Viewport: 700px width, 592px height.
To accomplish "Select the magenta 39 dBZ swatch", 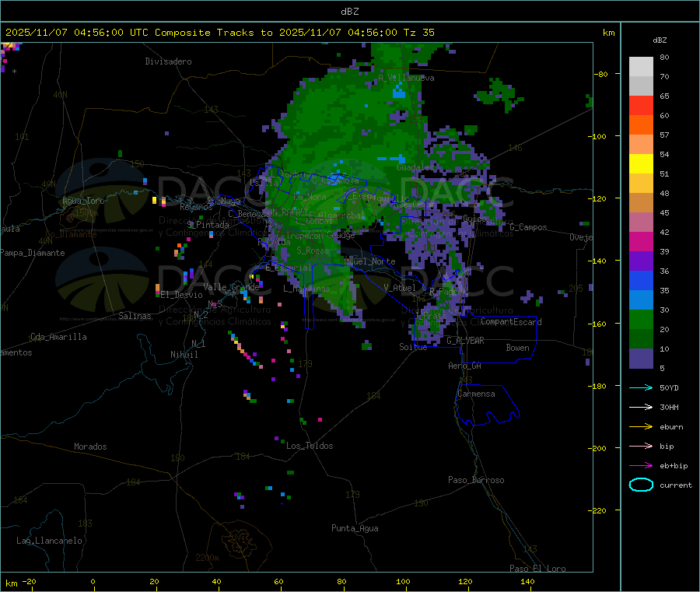I will (x=641, y=241).
